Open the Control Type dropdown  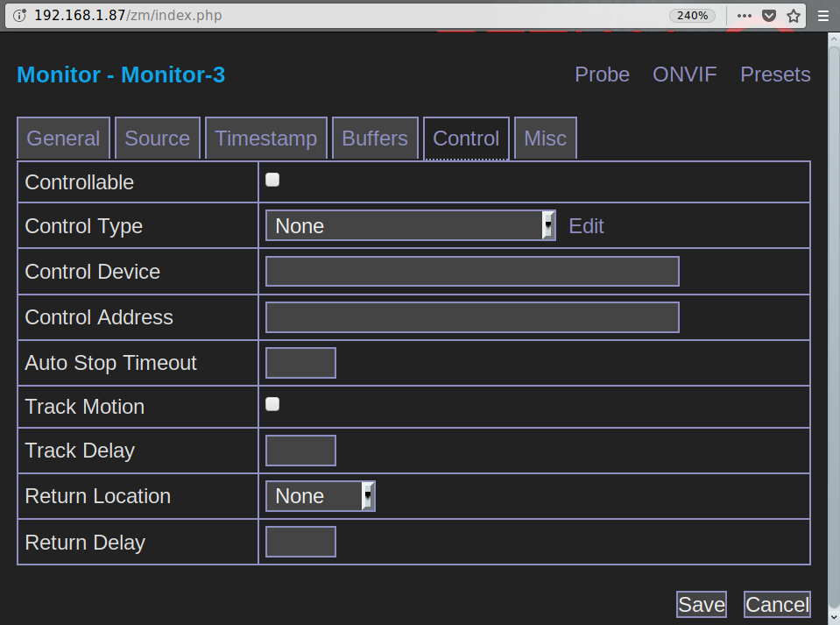point(410,226)
